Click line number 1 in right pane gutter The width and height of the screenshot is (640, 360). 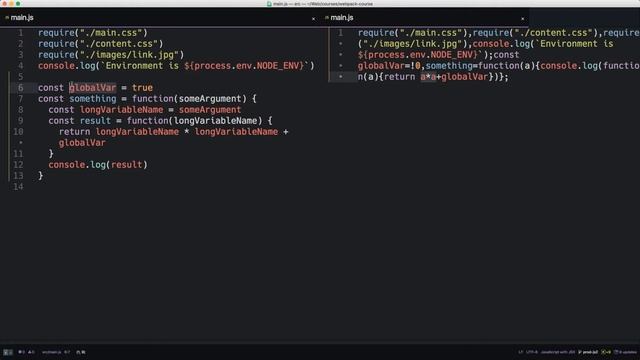(341, 33)
